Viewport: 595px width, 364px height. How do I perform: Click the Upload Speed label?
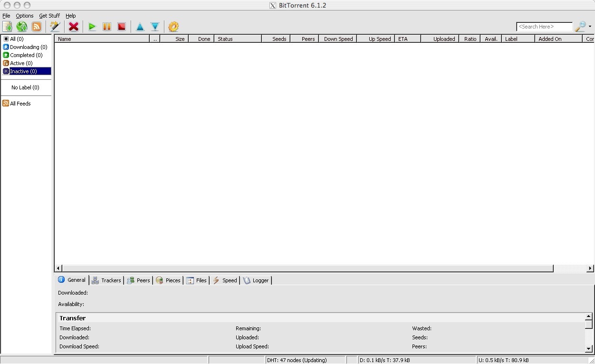[252, 346]
